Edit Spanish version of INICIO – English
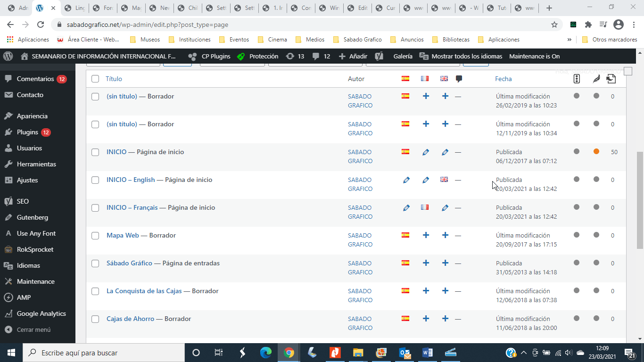The image size is (644, 362). coord(406,180)
